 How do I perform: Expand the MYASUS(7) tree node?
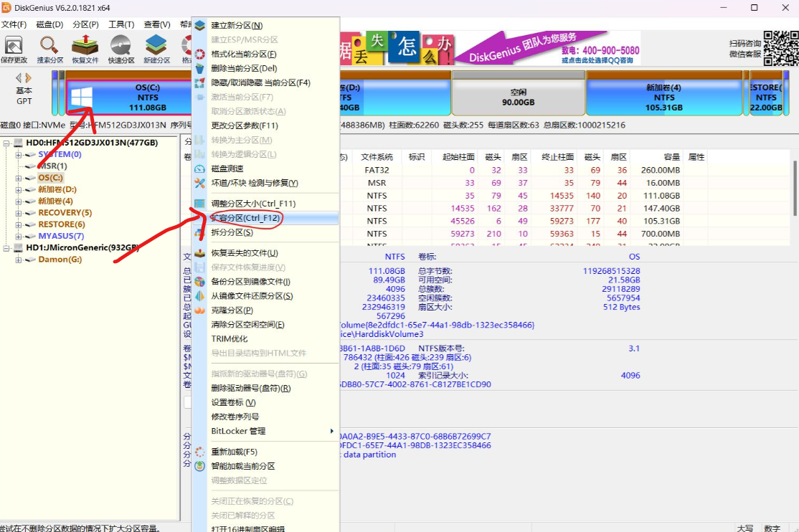click(x=19, y=237)
